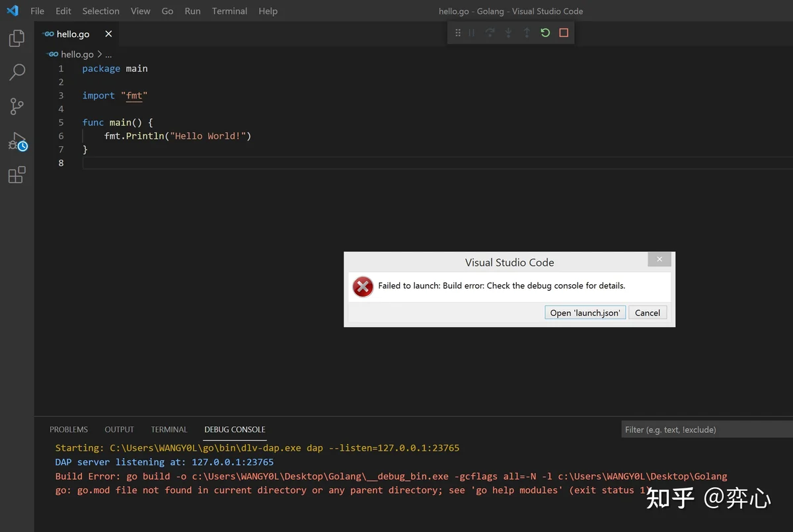This screenshot has height=532, width=793.
Task: Click 'DAP server listening at' console line
Action: tap(164, 462)
